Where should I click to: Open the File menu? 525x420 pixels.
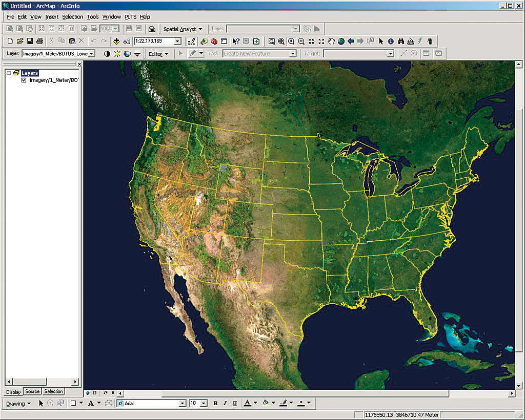click(10, 17)
